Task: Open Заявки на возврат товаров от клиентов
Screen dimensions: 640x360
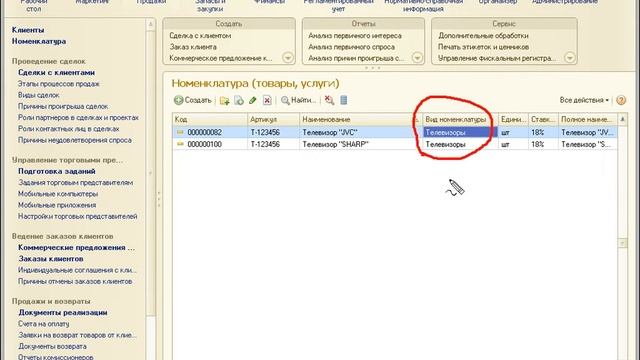Action: point(77,335)
